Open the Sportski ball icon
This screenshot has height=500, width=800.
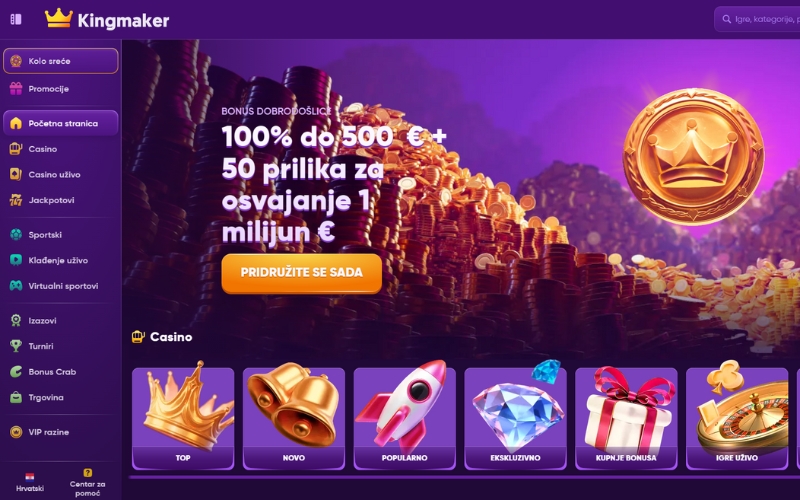(x=16, y=235)
